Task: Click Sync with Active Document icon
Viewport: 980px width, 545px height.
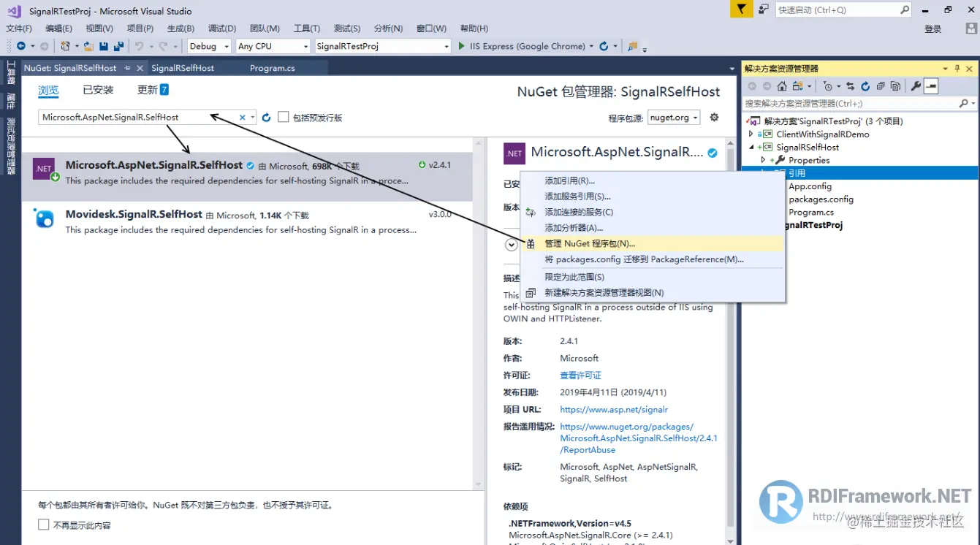Action: [850, 86]
